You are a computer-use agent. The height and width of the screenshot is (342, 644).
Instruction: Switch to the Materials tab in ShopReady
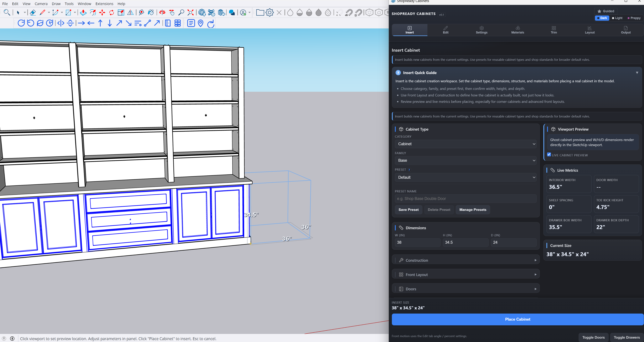coord(517,30)
